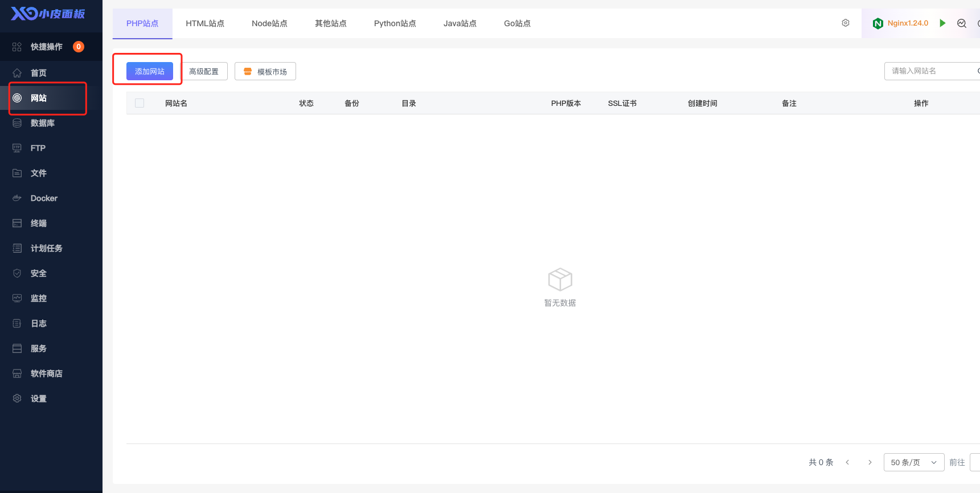
Task: Switch to the Python站点 tab
Action: [x=395, y=23]
